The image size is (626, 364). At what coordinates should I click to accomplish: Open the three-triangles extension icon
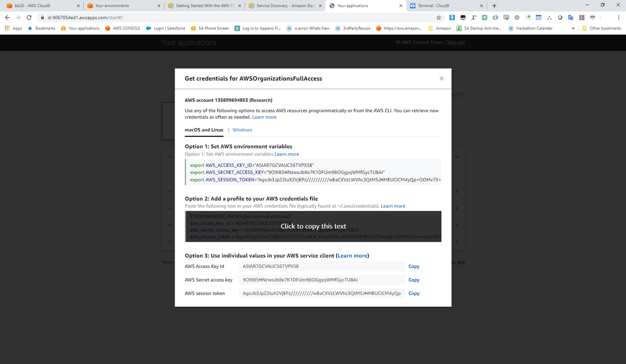point(549,17)
